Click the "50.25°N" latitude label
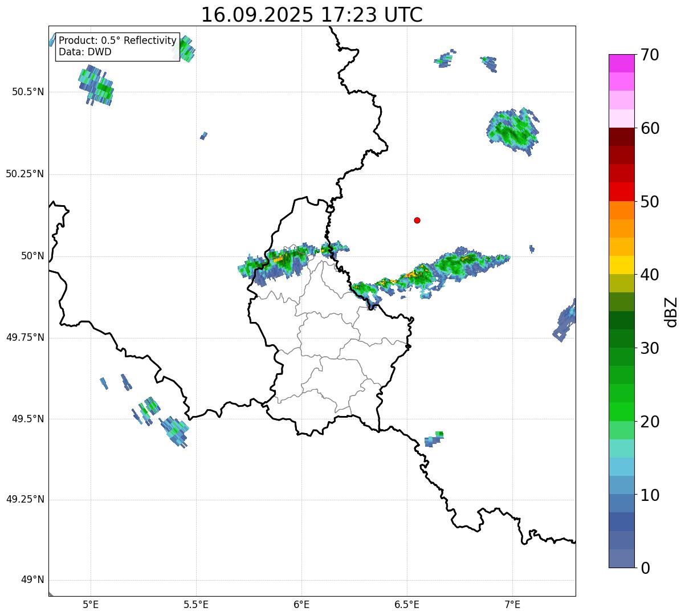This screenshot has width=685, height=616. [25, 174]
